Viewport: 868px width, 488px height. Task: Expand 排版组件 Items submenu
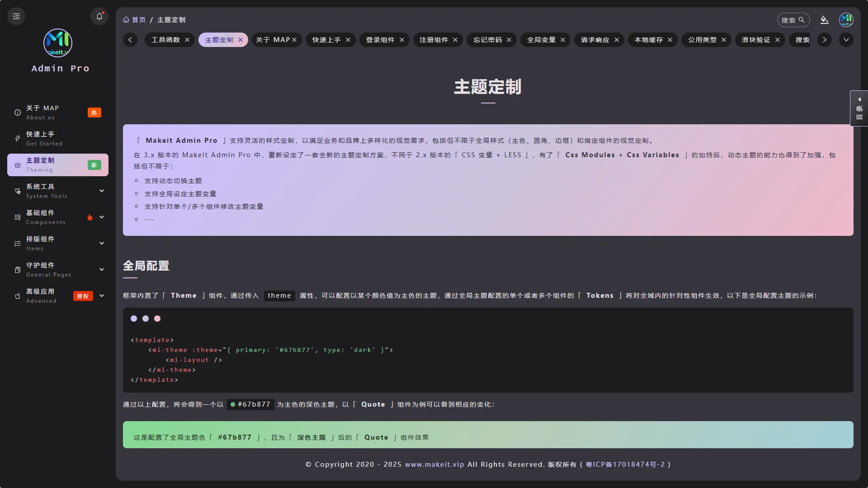pos(58,244)
